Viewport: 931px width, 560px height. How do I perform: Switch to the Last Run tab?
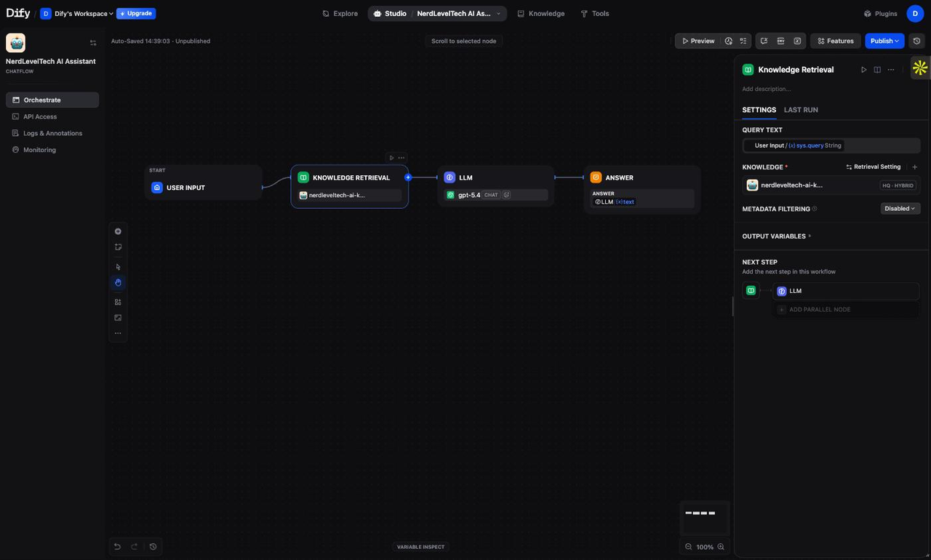[x=801, y=110]
